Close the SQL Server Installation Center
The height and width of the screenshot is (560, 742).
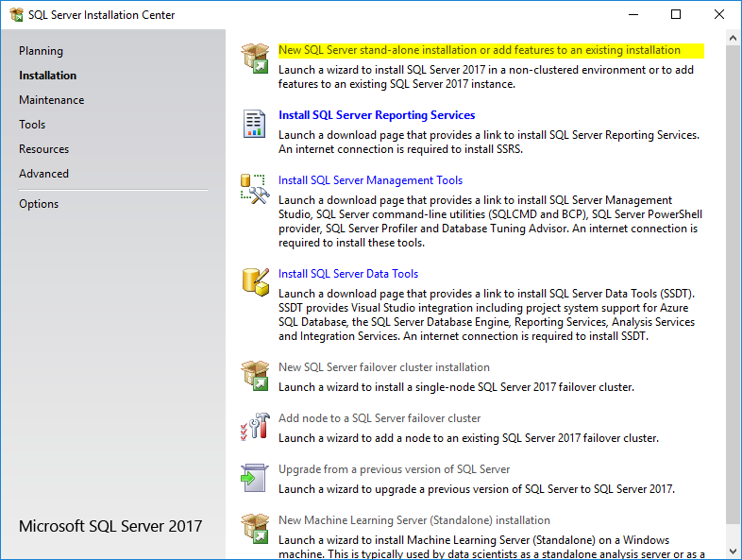point(718,15)
